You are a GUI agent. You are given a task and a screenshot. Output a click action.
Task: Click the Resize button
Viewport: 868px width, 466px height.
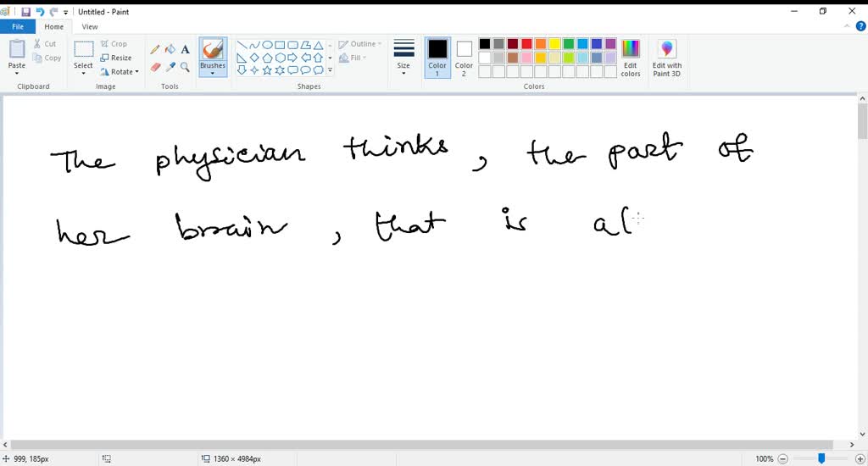[116, 58]
